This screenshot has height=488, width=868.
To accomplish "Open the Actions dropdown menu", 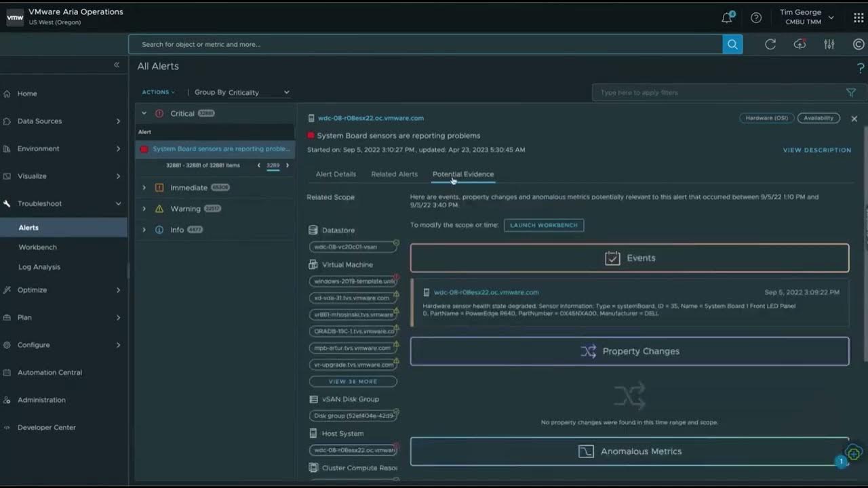I will 158,92.
